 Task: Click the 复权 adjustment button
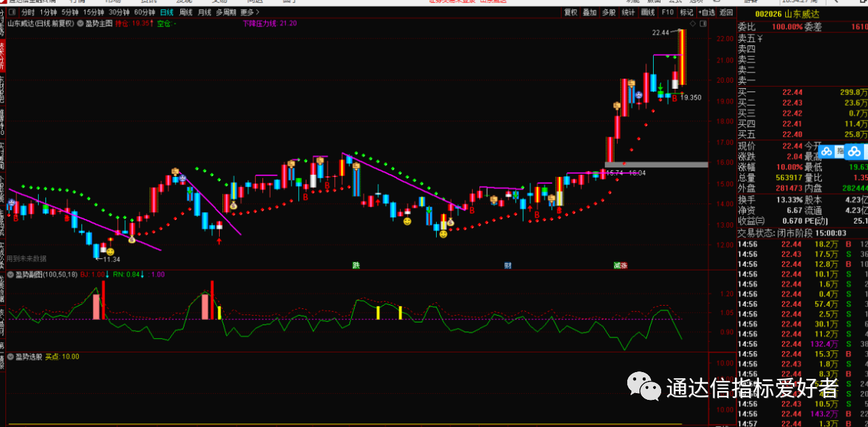click(x=570, y=12)
